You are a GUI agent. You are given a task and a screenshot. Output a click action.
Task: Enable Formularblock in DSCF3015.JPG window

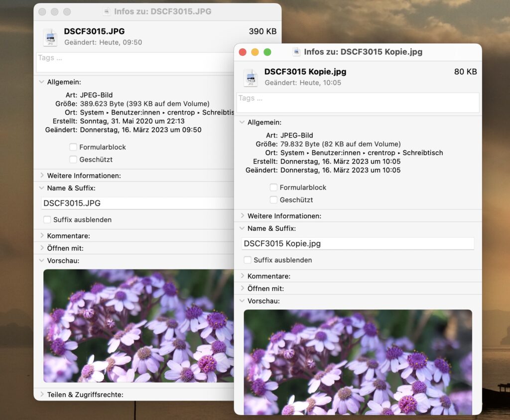73,147
